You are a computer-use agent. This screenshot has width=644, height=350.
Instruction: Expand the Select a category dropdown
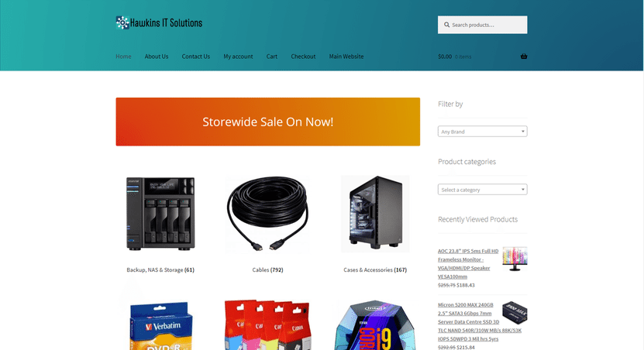[482, 190]
